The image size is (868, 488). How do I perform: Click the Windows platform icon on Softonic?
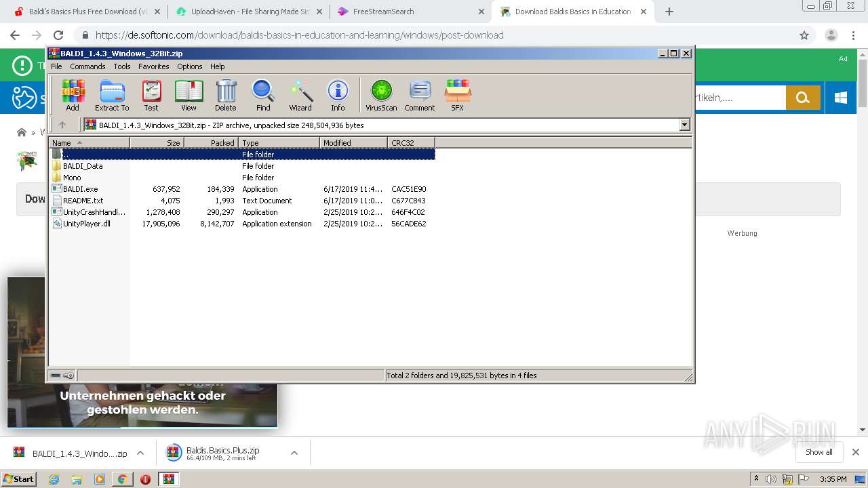pos(841,98)
